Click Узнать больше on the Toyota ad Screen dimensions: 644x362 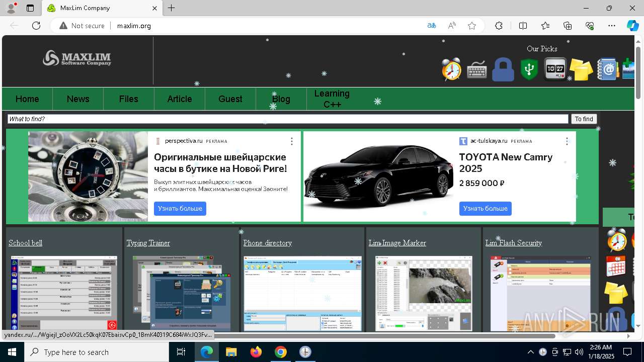click(x=486, y=208)
